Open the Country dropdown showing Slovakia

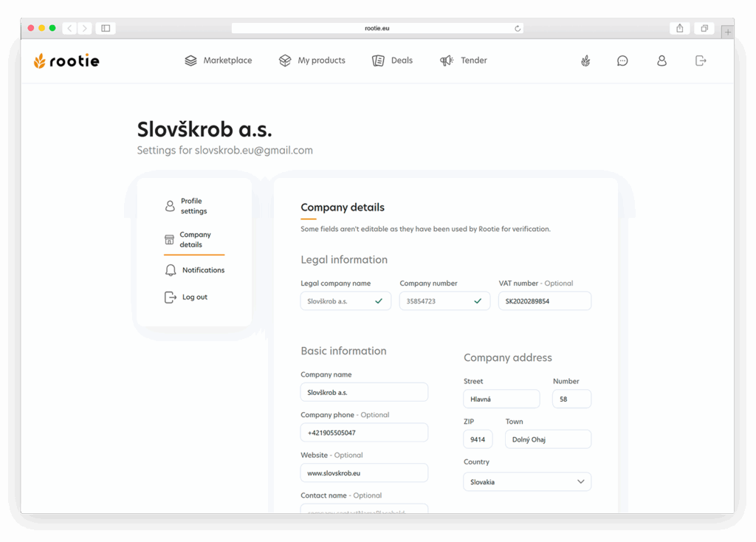pyautogui.click(x=527, y=482)
